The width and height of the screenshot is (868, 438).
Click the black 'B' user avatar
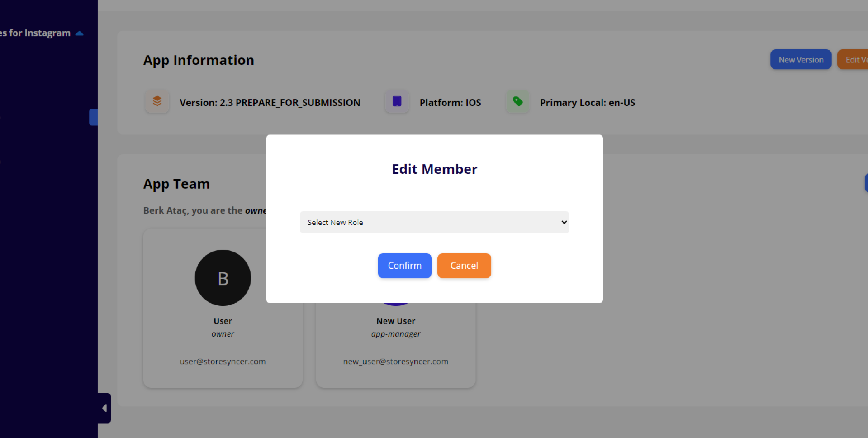(x=223, y=278)
